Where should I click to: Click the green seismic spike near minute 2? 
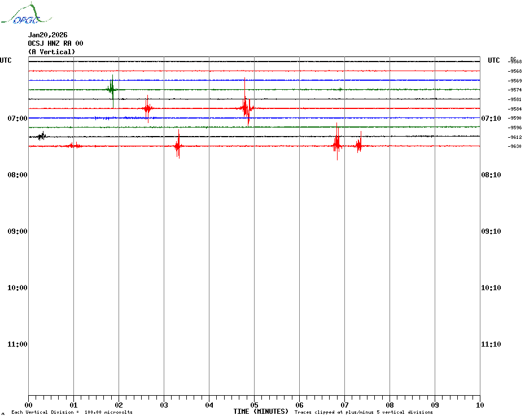tap(112, 89)
